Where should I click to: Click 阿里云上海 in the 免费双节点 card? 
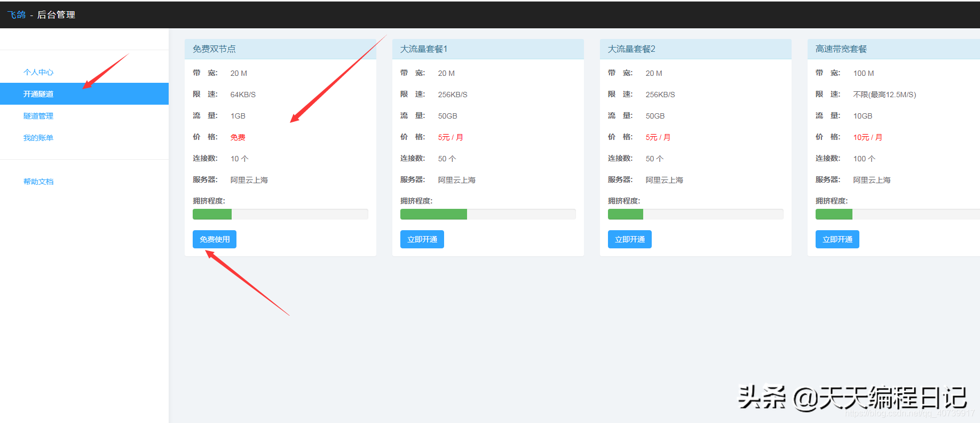[x=249, y=180]
